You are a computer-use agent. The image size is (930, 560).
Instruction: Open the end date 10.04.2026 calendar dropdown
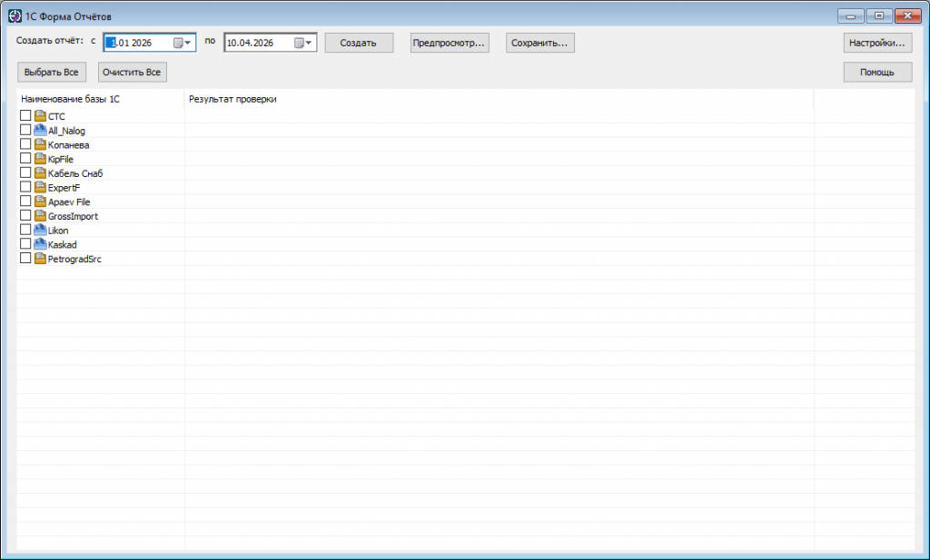tap(303, 43)
